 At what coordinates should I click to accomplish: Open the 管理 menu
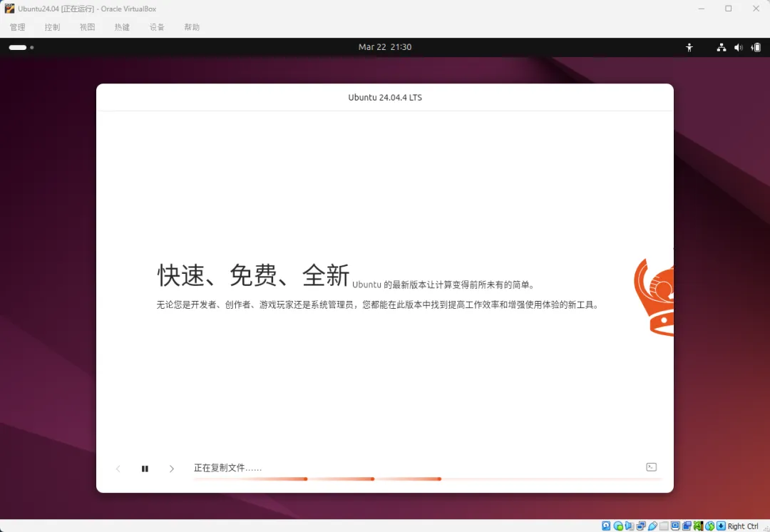18,27
